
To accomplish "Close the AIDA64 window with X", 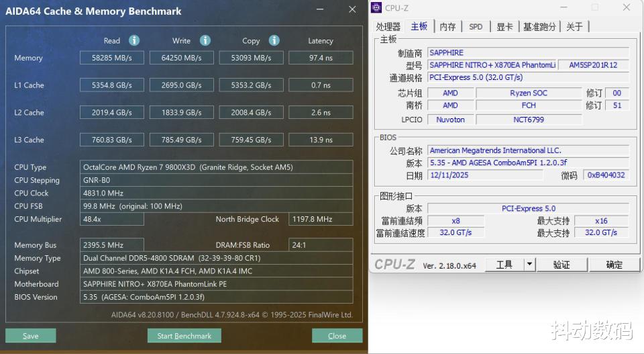I will [x=352, y=9].
